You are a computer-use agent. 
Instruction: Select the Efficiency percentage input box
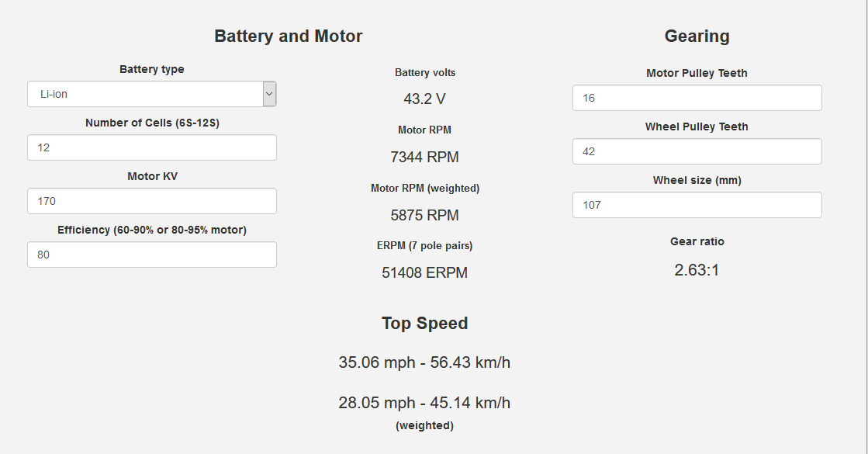coord(152,255)
